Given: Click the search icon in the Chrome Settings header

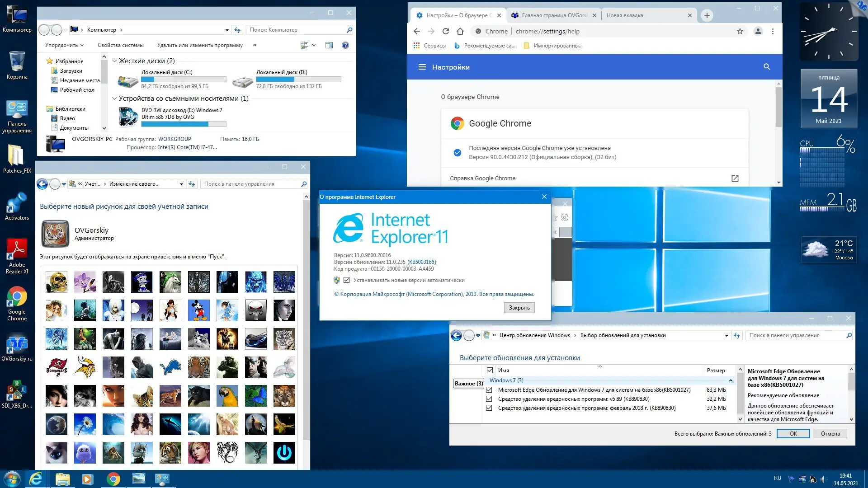Looking at the screenshot, I should [767, 67].
